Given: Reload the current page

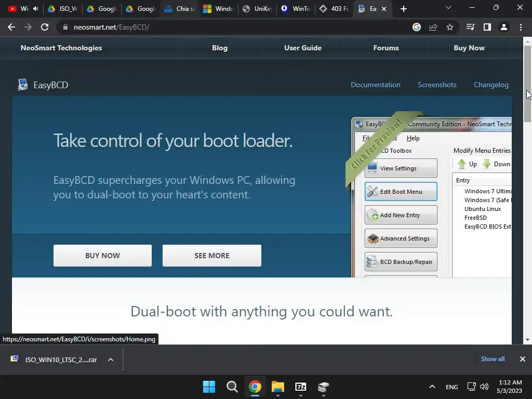Looking at the screenshot, I should click(x=45, y=27).
